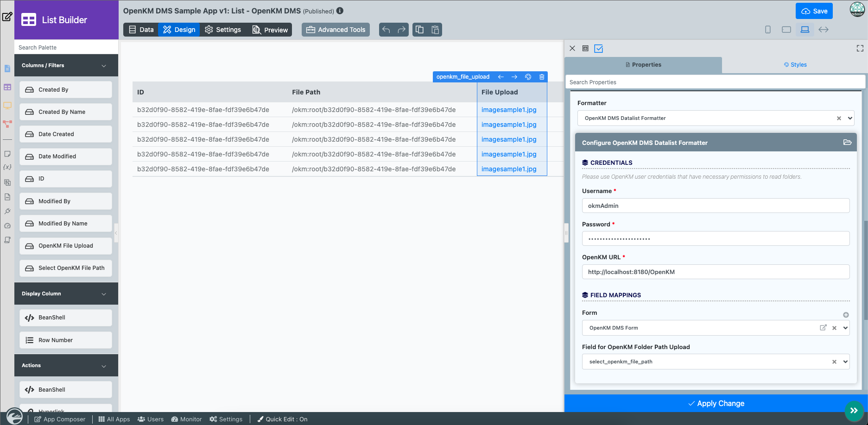The image size is (868, 425).
Task: Click the paste clipboard icon in toolbar
Action: (x=435, y=30)
